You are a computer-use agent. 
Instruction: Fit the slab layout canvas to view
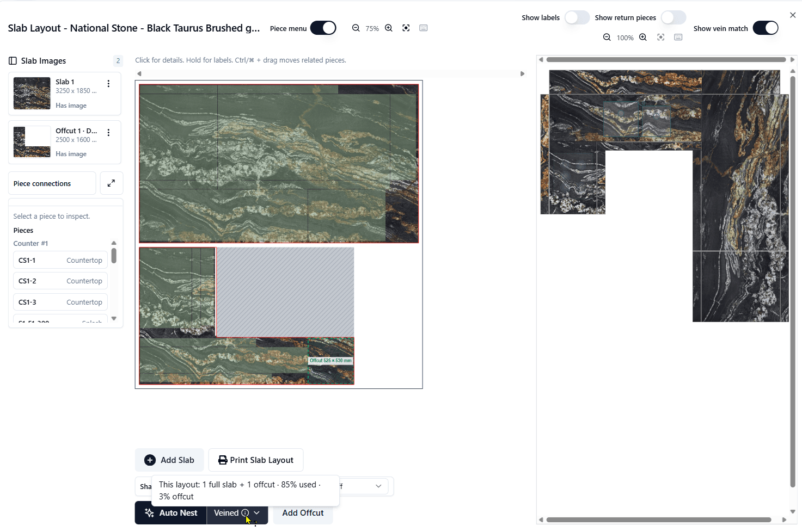[406, 28]
